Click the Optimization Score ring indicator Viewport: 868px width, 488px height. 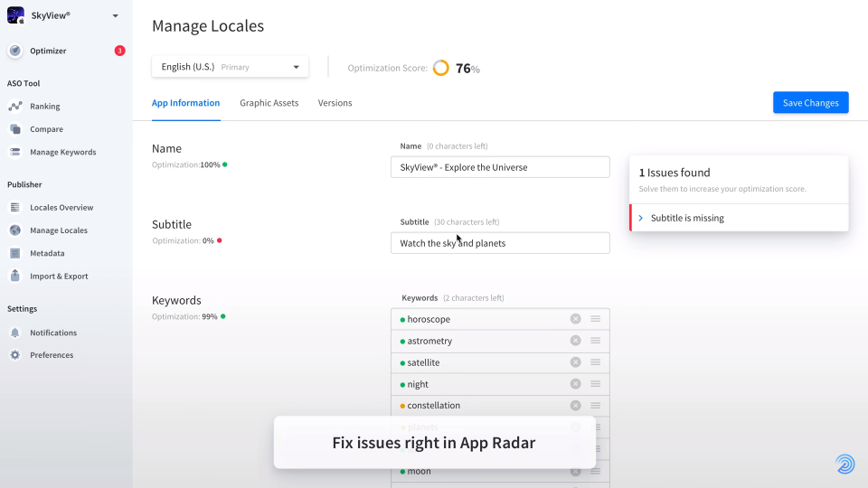[440, 68]
